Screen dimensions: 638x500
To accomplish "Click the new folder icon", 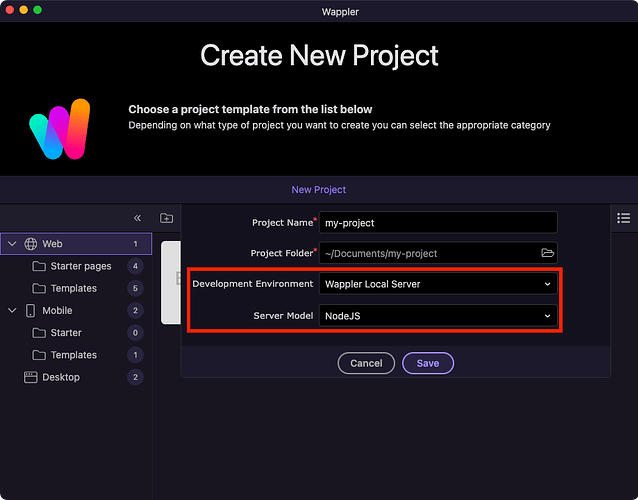I will point(167,218).
